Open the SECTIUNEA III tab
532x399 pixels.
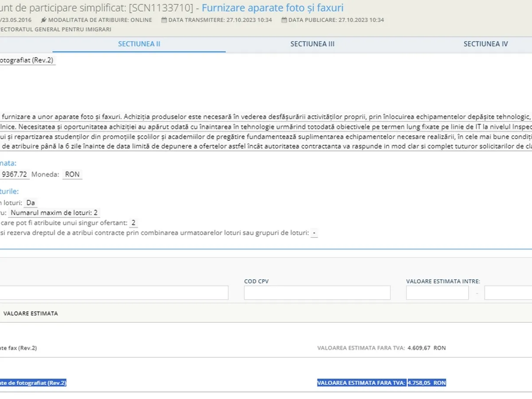click(312, 44)
